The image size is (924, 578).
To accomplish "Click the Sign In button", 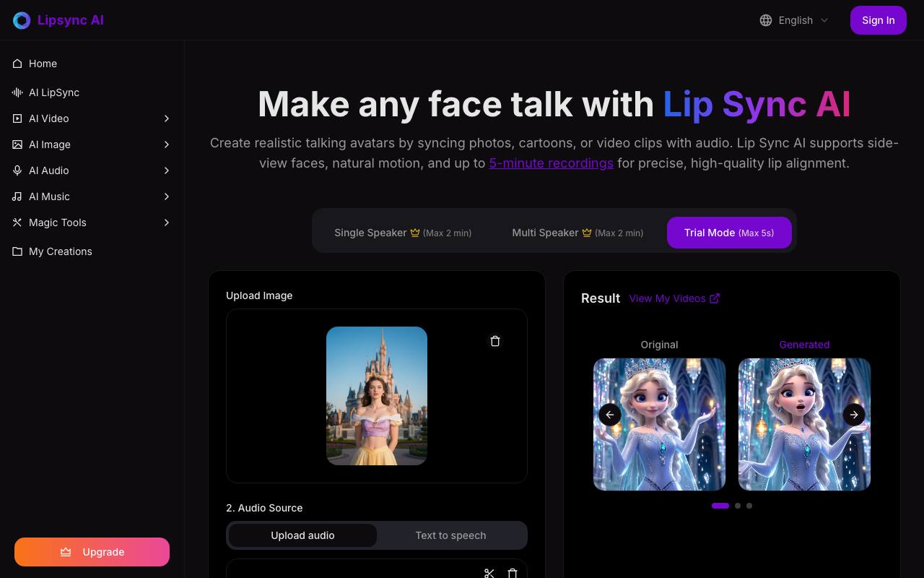I will click(878, 20).
